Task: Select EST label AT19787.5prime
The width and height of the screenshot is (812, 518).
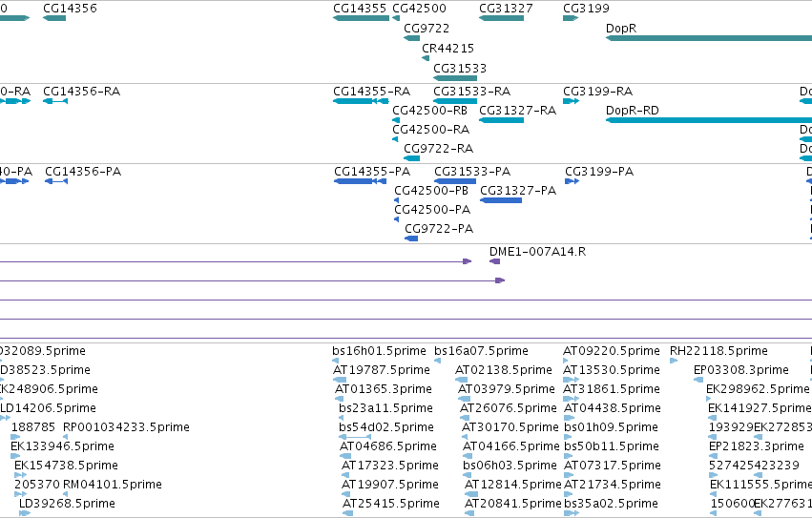Action: [382, 370]
